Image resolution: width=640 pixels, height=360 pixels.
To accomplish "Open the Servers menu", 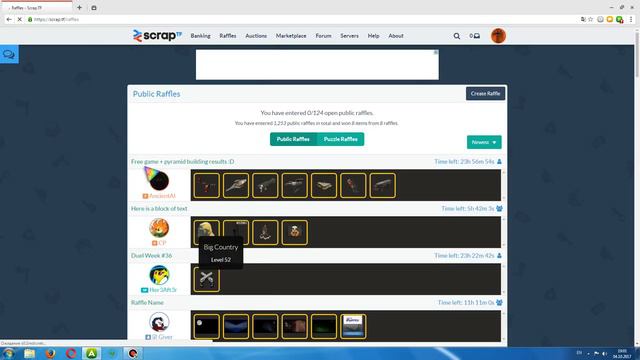I will pos(349,36).
